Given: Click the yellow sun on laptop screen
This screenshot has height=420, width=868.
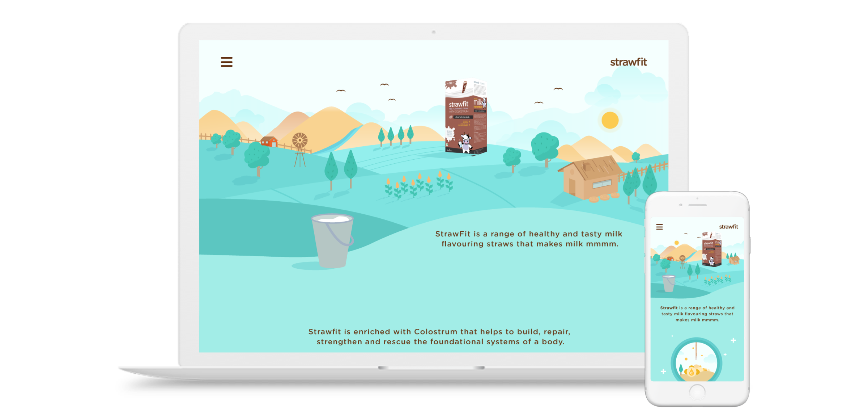Looking at the screenshot, I should pyautogui.click(x=610, y=120).
